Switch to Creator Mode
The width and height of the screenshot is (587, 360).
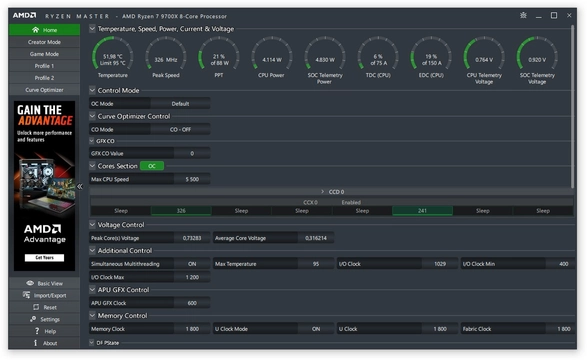[44, 42]
